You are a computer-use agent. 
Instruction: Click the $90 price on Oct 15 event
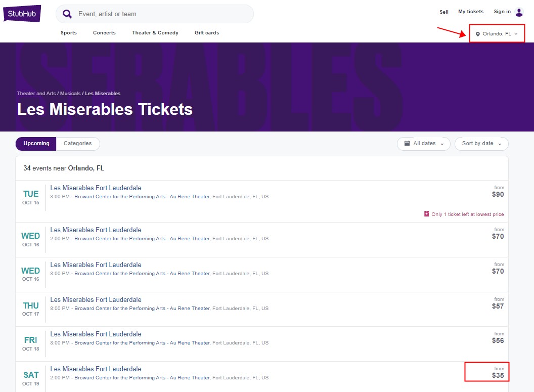point(498,194)
